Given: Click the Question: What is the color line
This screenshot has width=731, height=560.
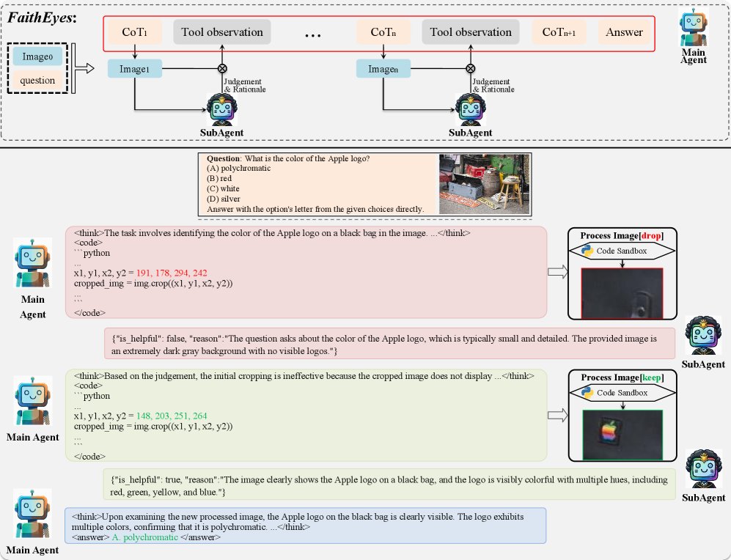Looking at the screenshot, I should tap(288, 158).
